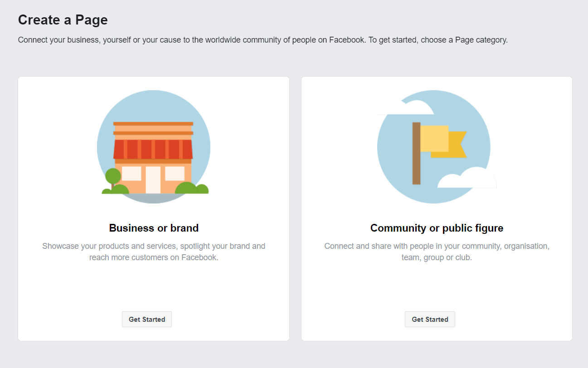This screenshot has height=368, width=588.
Task: Click the Business or brand heading
Action: click(154, 228)
